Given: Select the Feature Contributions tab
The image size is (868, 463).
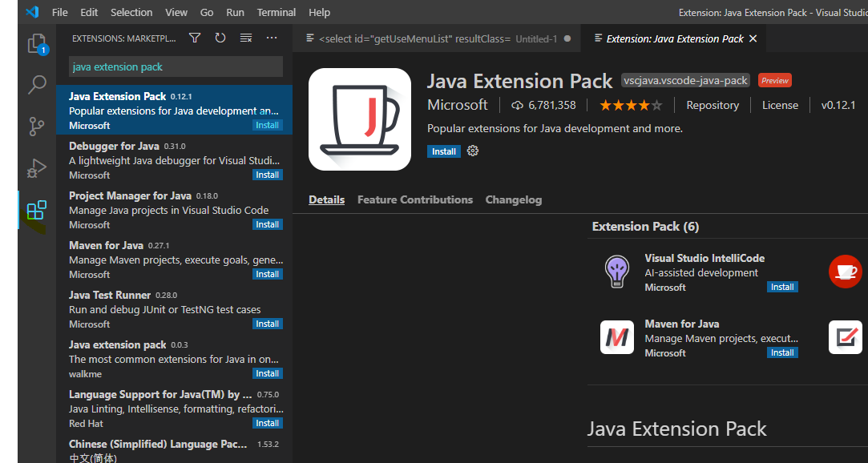Looking at the screenshot, I should click(415, 199).
